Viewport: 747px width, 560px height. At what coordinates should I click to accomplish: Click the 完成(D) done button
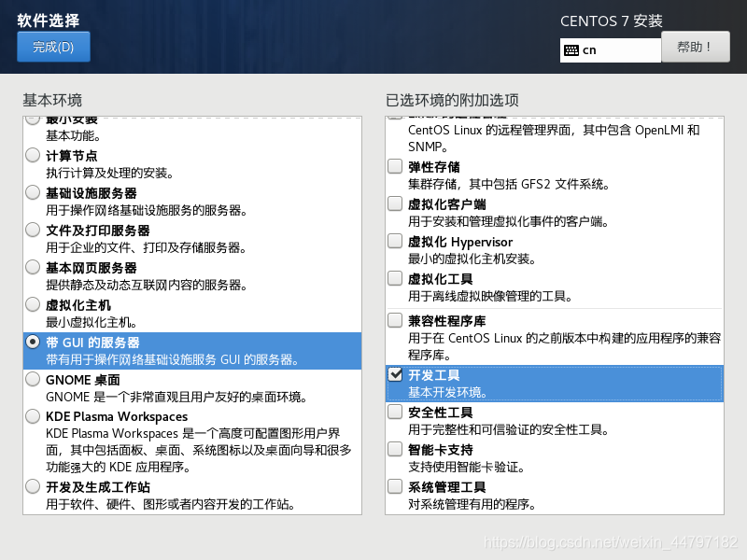[53, 47]
